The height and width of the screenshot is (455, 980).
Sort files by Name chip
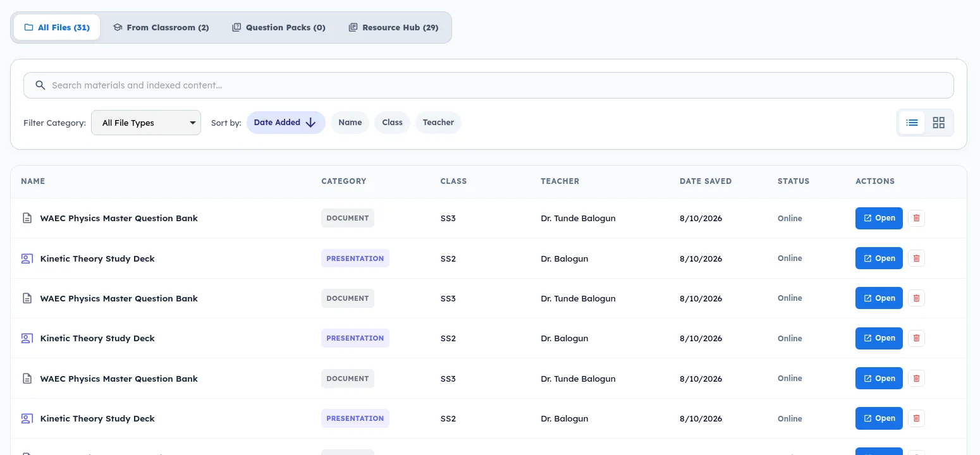[350, 123]
